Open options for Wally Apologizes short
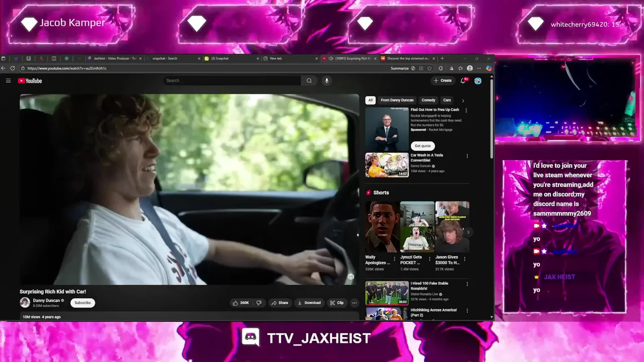This screenshot has height=362, width=644. click(x=394, y=259)
